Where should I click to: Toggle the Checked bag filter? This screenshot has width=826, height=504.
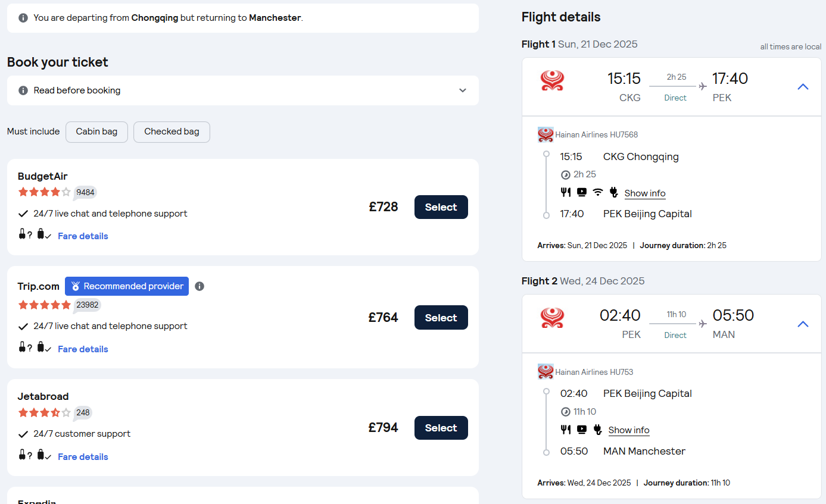pyautogui.click(x=172, y=132)
